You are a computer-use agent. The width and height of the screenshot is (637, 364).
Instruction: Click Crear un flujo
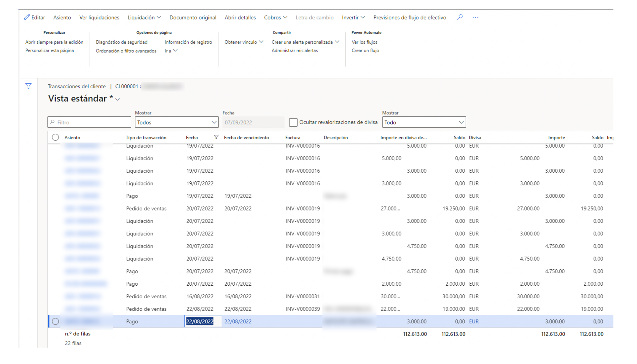click(x=365, y=51)
